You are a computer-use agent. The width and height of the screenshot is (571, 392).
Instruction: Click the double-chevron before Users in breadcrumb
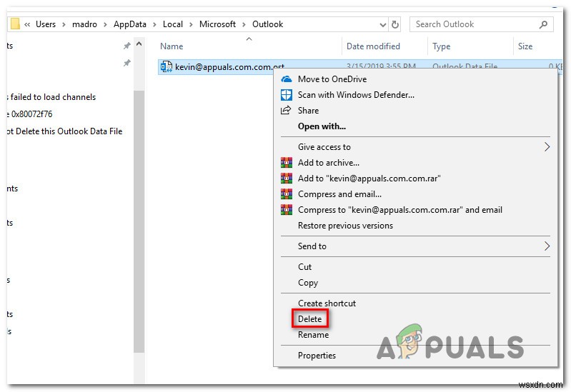pos(27,24)
